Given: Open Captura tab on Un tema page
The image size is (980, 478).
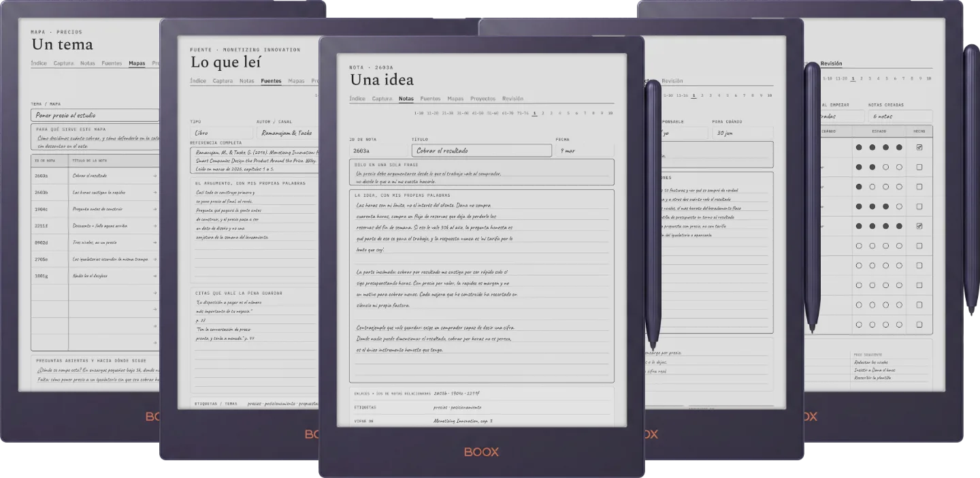Looking at the screenshot, I should coord(63,63).
